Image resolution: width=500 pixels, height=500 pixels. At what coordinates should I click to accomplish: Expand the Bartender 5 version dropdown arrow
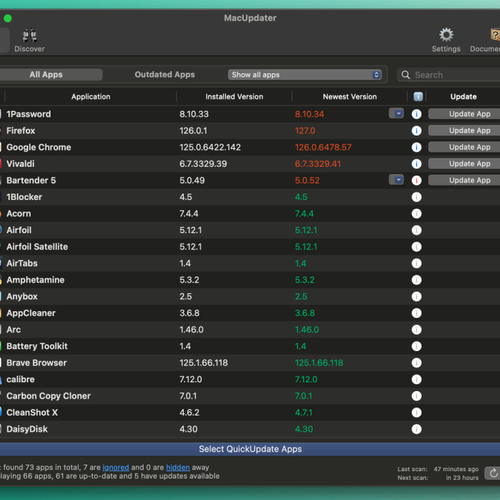point(396,180)
